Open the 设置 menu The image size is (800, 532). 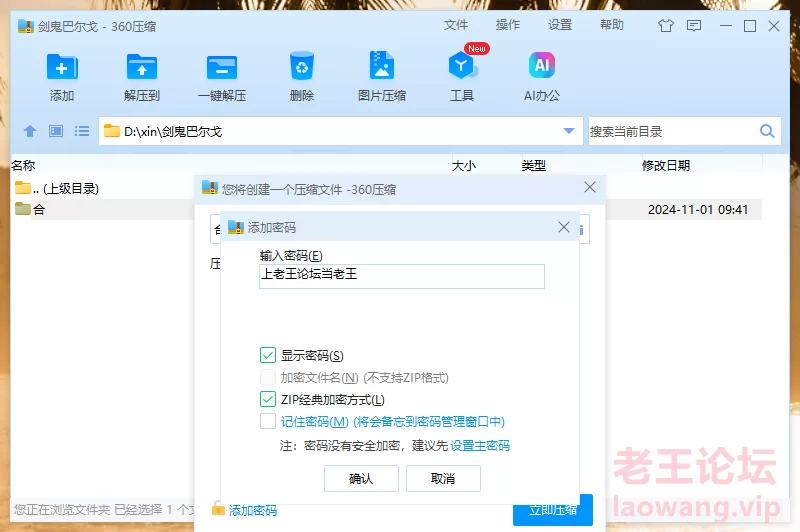click(x=560, y=25)
